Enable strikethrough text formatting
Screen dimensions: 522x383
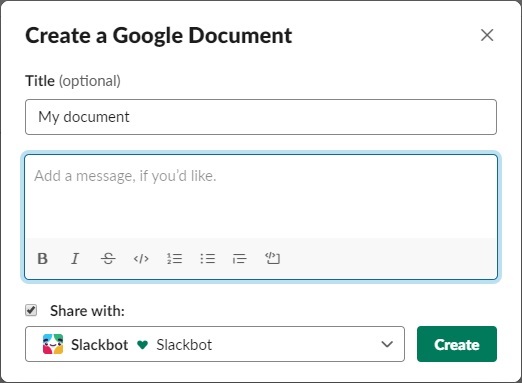click(108, 259)
